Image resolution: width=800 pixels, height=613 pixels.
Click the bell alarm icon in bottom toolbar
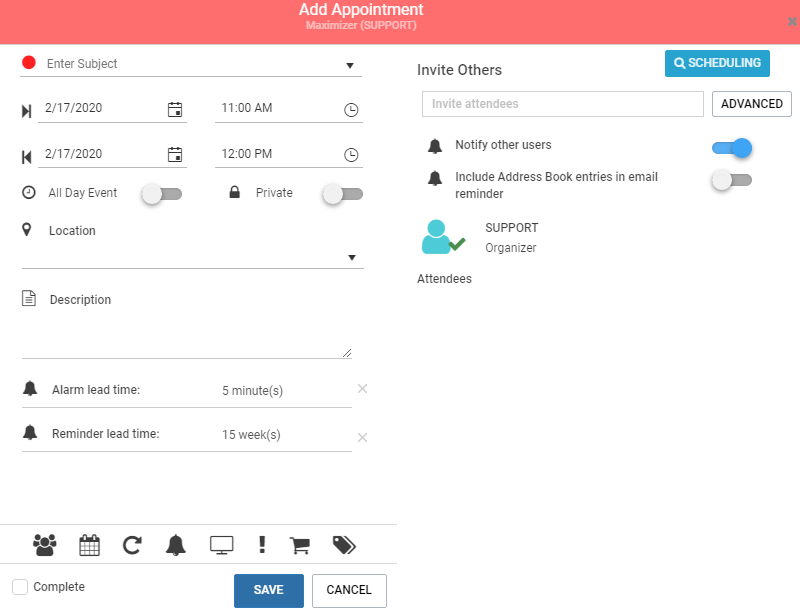(176, 545)
